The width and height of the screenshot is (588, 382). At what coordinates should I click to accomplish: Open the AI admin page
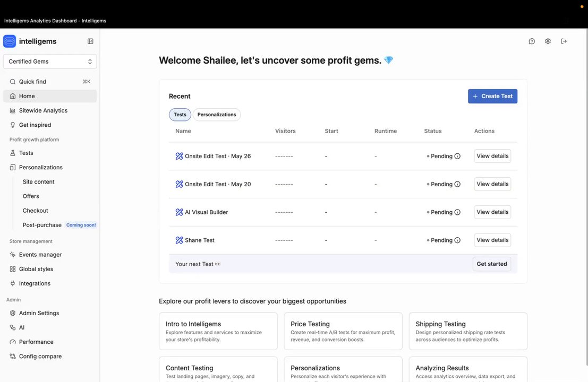tap(50, 327)
